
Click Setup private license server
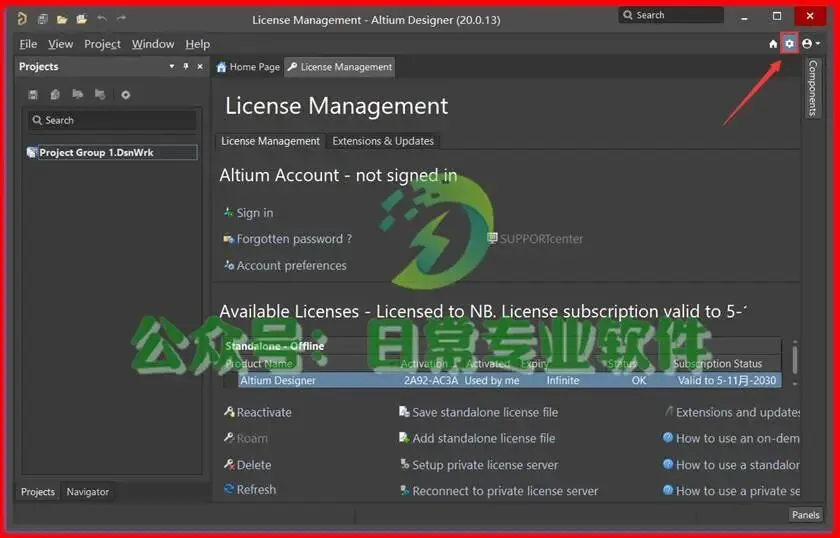(x=478, y=465)
